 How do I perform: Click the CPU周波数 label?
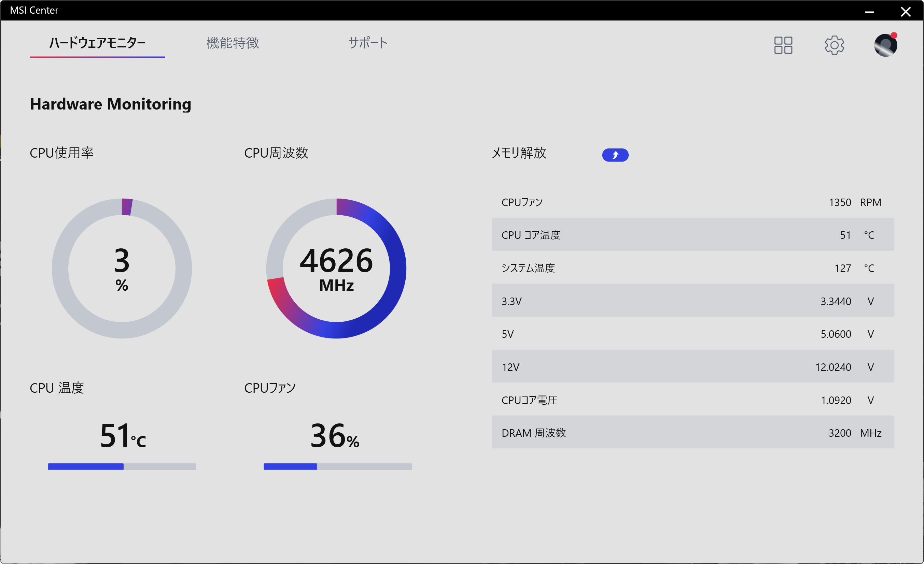[x=276, y=153]
